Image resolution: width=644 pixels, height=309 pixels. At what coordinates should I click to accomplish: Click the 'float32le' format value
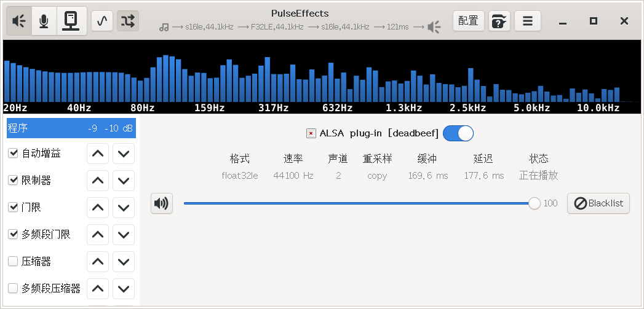[x=240, y=176]
